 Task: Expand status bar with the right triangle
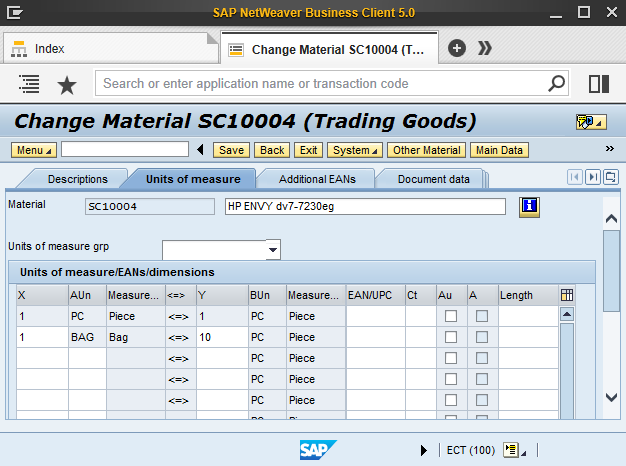coord(424,450)
